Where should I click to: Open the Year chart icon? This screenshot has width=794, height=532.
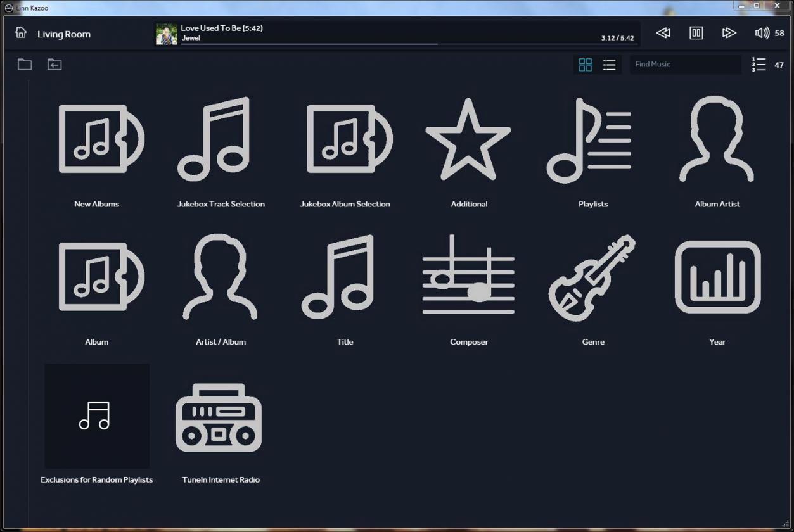(x=717, y=277)
